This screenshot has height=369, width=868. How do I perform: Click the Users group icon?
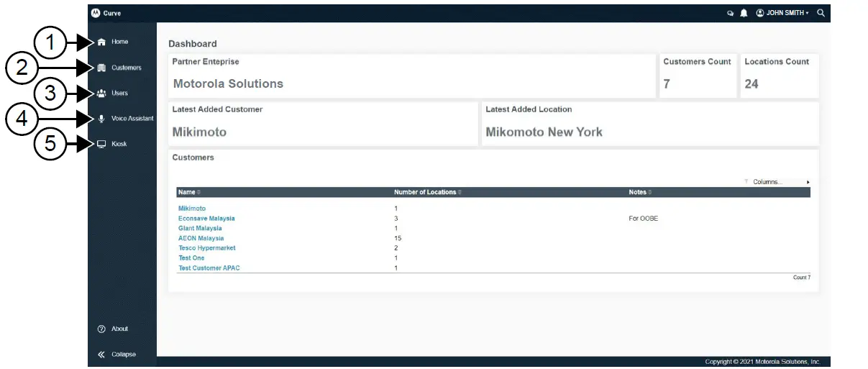(101, 94)
